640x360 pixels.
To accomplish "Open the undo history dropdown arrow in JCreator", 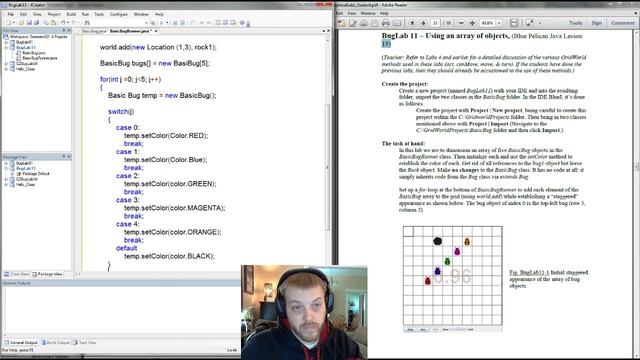I will (x=68, y=23).
